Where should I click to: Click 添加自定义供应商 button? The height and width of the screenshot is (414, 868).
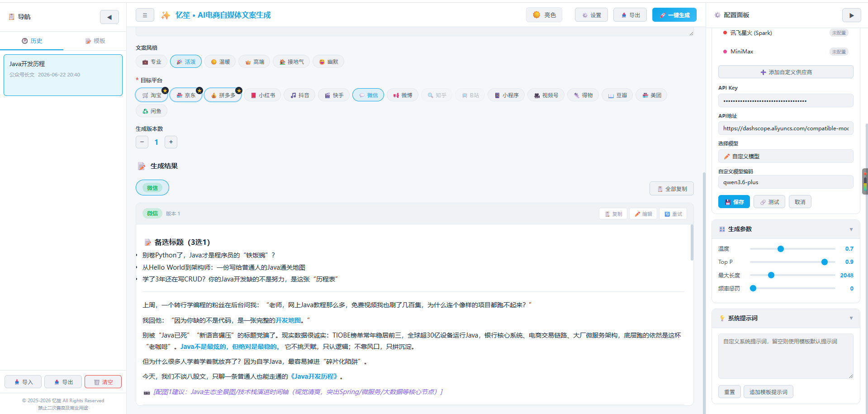coord(786,72)
